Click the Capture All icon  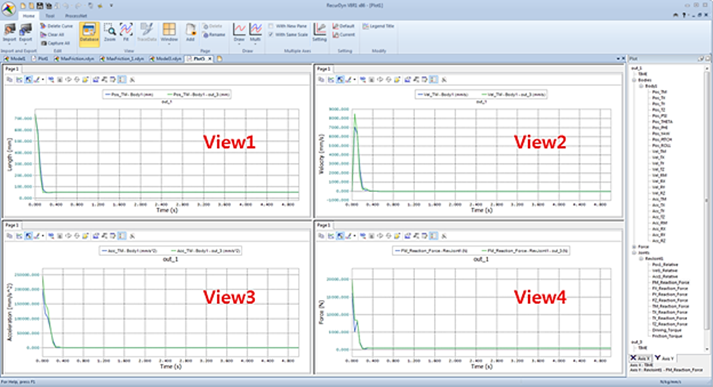coord(55,43)
